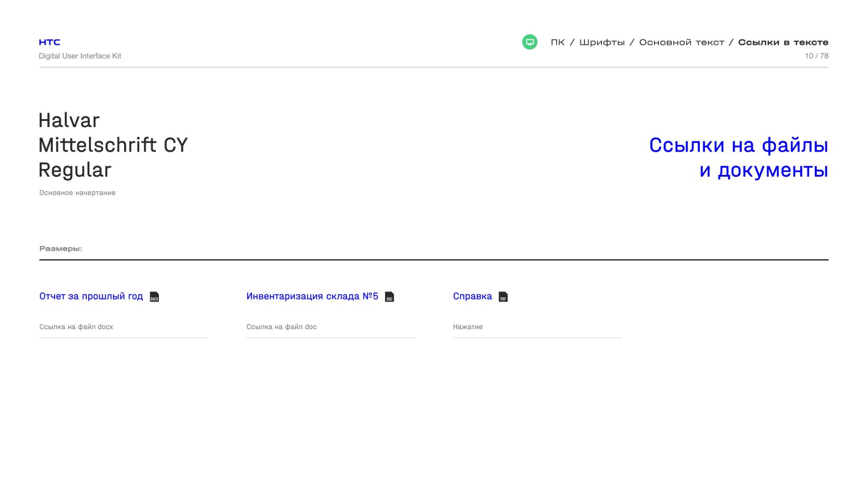Click the НТС logo in the header
Screen dimensions: 868x488
[49, 42]
